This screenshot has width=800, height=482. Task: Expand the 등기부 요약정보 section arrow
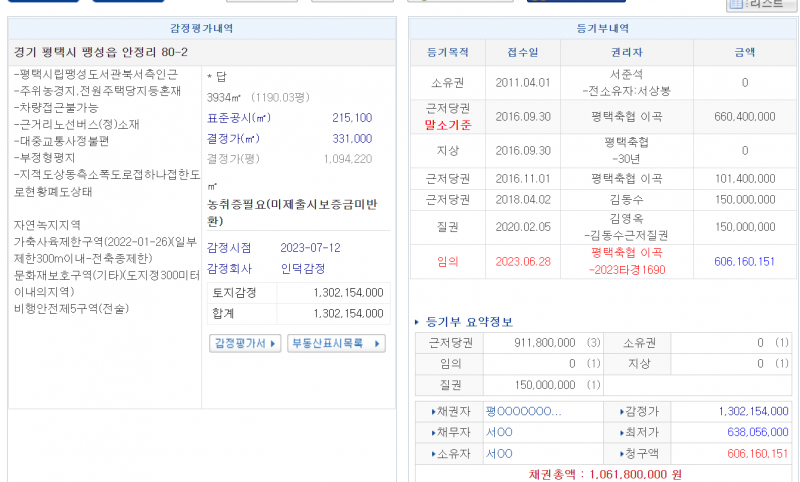coord(418,322)
